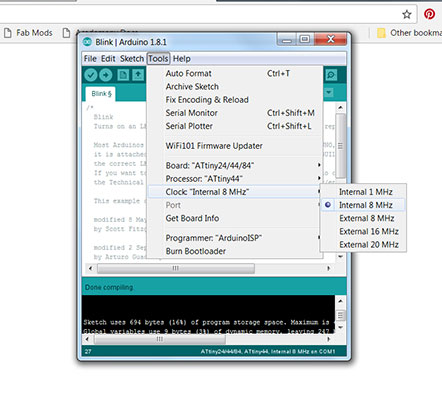Expand the Clock Internal 8 MHz submenu

[235, 192]
